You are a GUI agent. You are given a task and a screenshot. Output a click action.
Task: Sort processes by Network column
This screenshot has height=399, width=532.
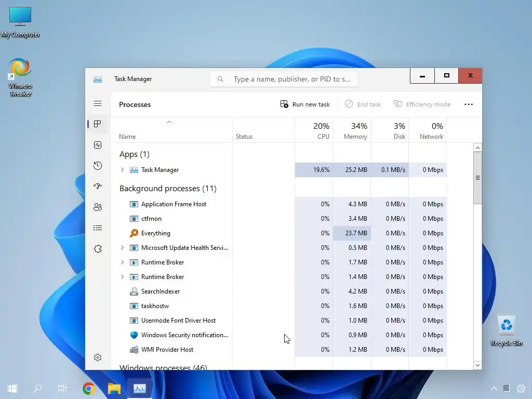tap(428, 130)
